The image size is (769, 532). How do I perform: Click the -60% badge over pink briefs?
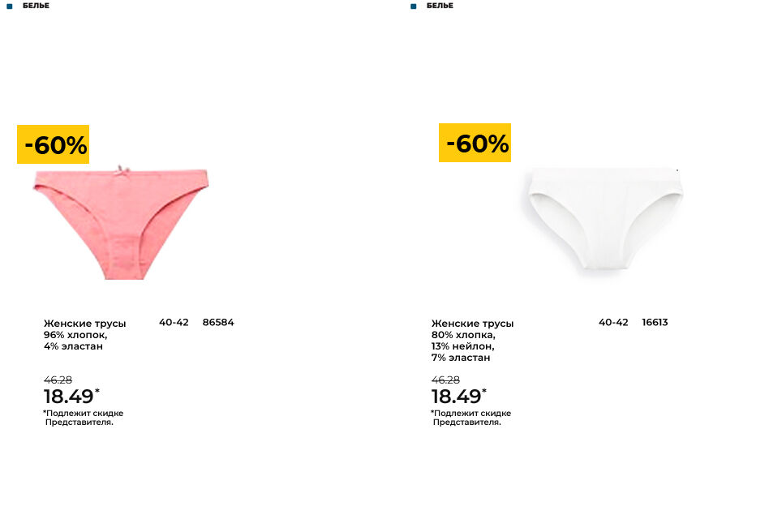[x=53, y=144]
